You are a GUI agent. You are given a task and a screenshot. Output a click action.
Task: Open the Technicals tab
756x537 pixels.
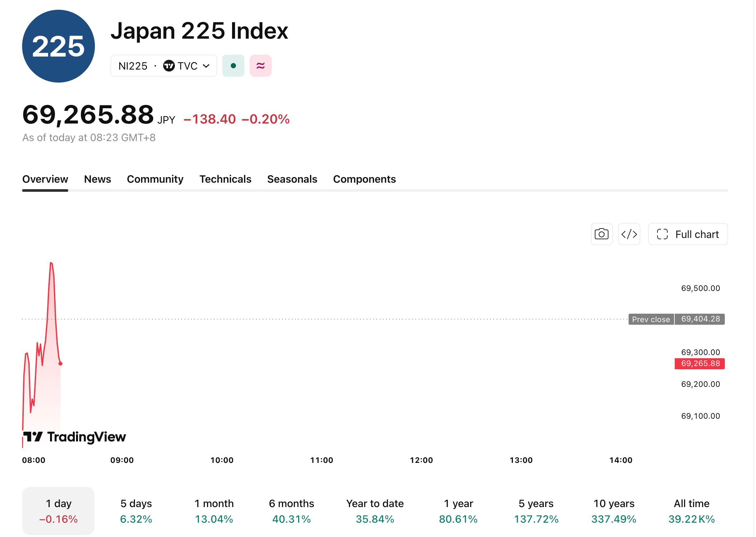(226, 179)
